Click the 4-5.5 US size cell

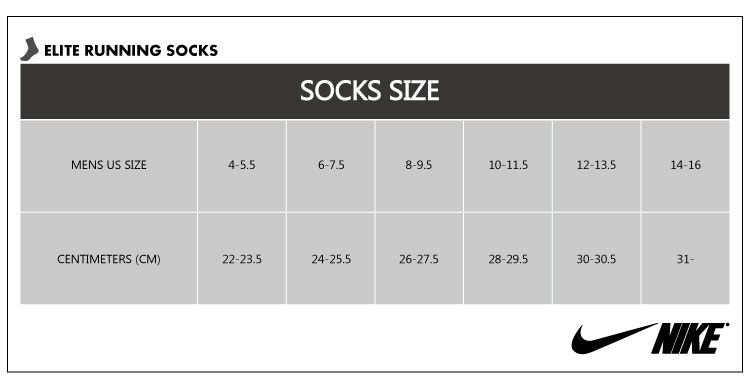[x=242, y=165]
